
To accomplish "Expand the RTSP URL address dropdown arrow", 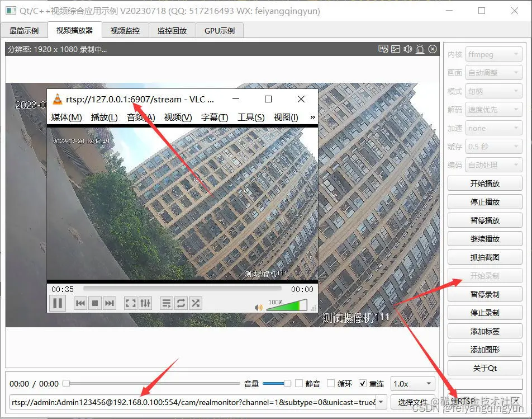I will [381, 402].
